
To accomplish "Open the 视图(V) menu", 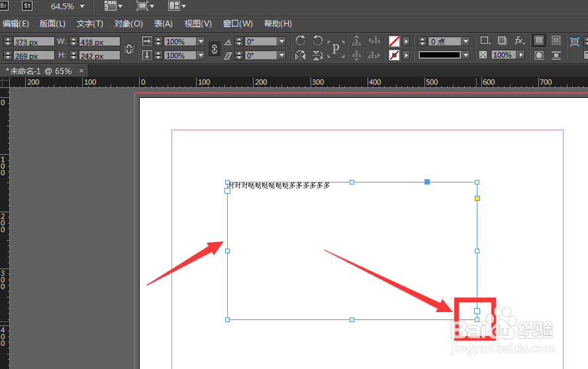I will tap(198, 24).
